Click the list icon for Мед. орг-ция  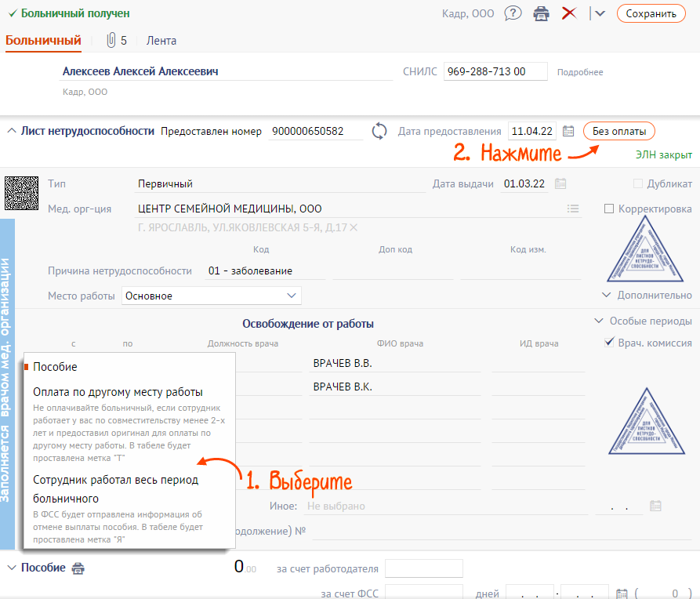coord(573,209)
